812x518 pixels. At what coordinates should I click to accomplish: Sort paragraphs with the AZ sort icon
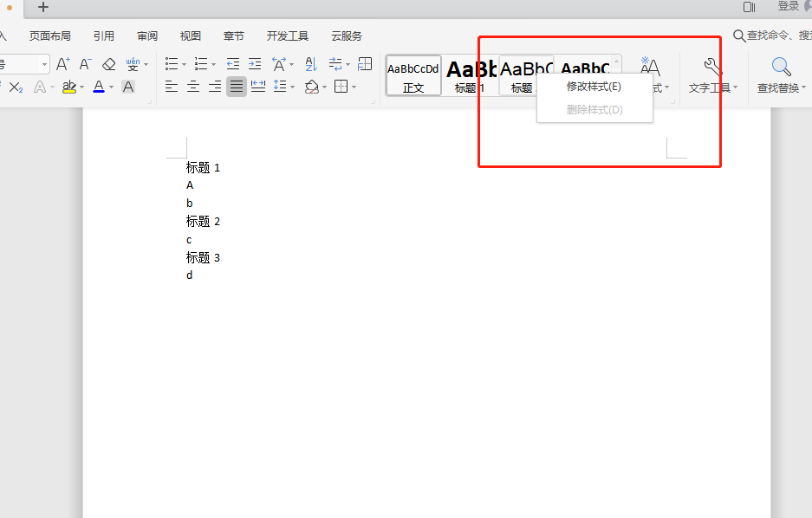(311, 64)
